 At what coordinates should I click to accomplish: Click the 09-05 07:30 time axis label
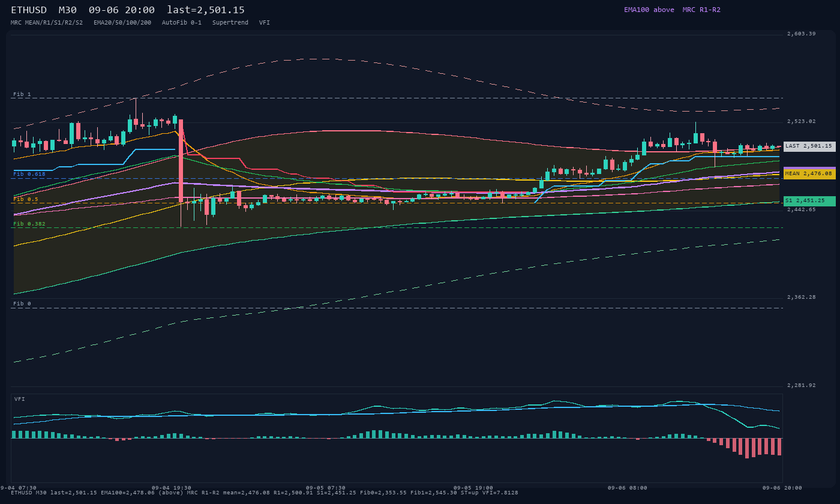[326, 488]
